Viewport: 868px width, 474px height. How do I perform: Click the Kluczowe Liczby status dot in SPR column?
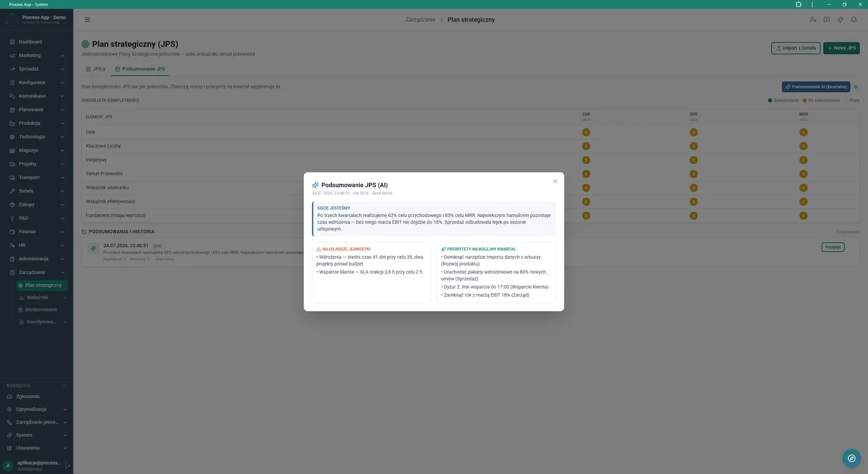[693, 146]
